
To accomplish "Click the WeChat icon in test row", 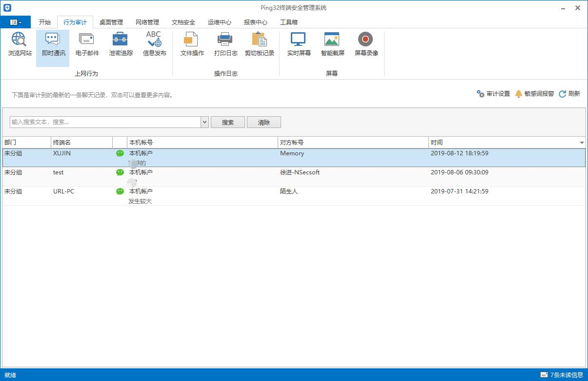I will coord(120,172).
